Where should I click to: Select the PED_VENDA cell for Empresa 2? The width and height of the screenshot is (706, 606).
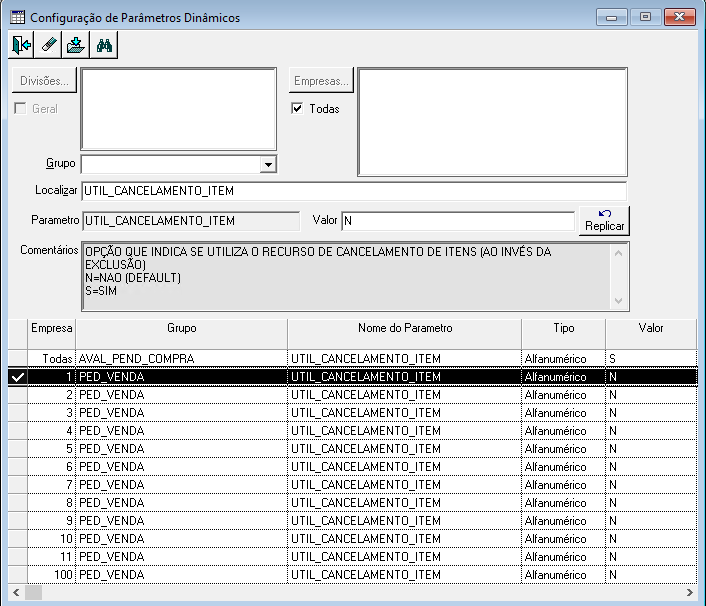[181, 395]
